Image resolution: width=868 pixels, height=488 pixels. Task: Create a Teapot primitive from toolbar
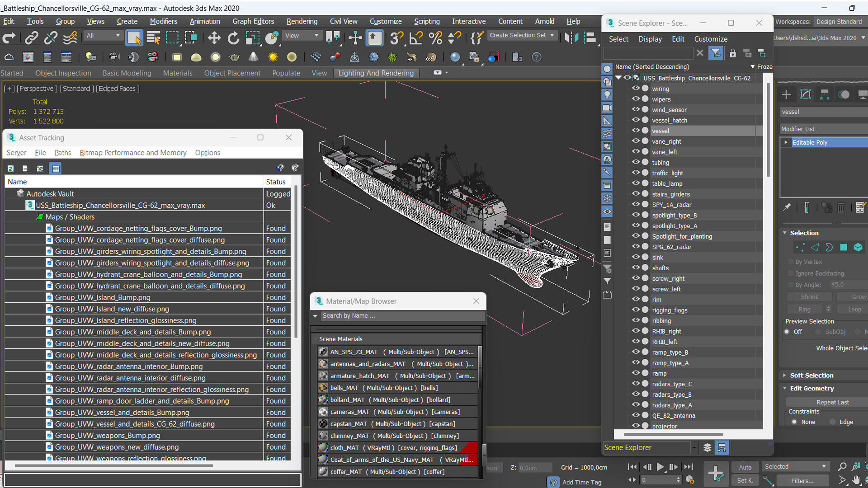(x=234, y=57)
